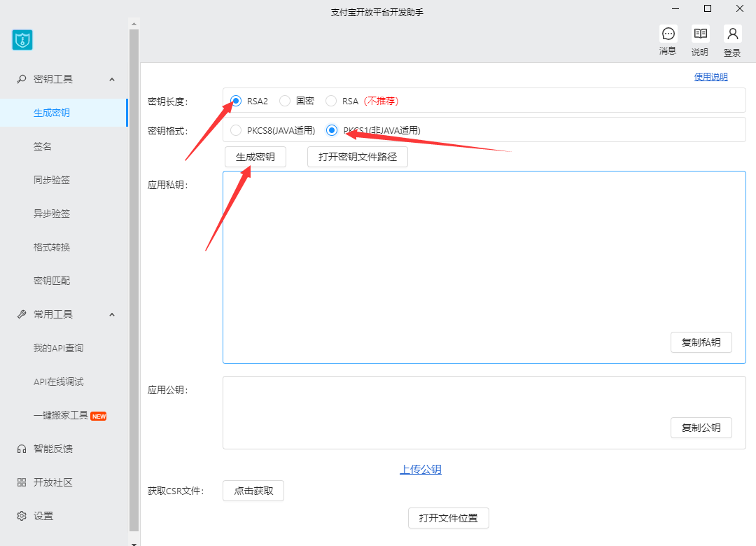The height and width of the screenshot is (546, 756).
Task: Open the 生成密钥 sidebar item
Action: coord(64,113)
